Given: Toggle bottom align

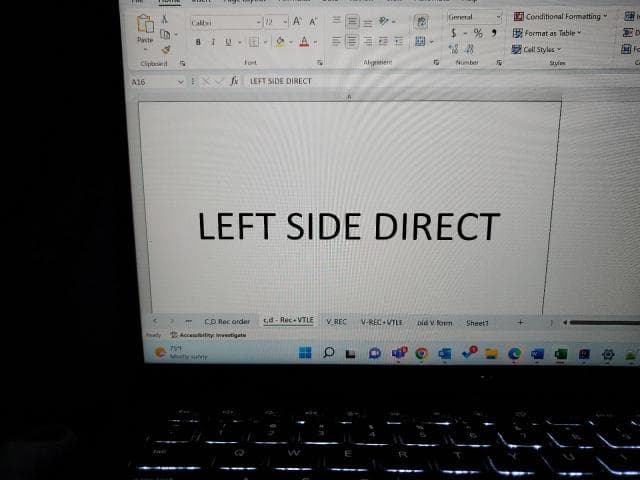Looking at the screenshot, I should 368,23.
